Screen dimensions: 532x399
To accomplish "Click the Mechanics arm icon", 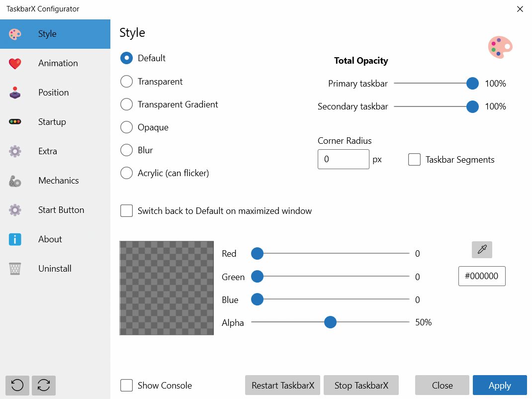I will click(15, 181).
